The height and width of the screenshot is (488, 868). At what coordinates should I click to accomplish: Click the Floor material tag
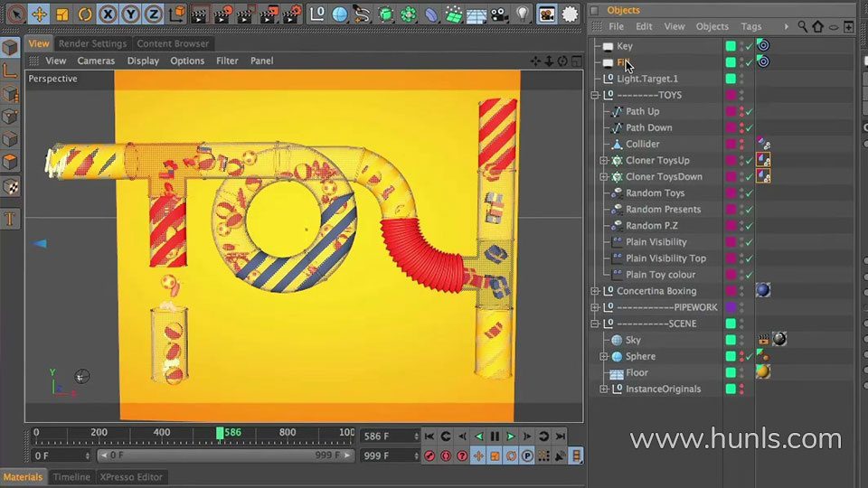[763, 371]
